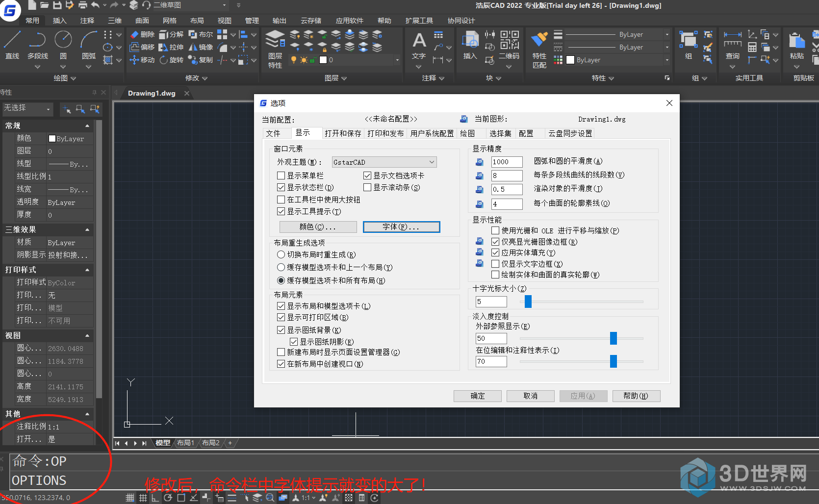Click the 取消 button
Viewport: 819px width, 504px height.
pos(531,396)
